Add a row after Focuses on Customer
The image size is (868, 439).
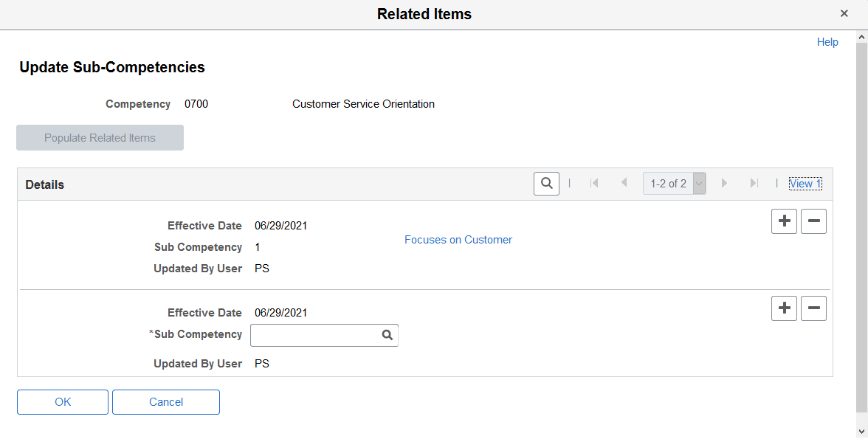click(x=784, y=221)
